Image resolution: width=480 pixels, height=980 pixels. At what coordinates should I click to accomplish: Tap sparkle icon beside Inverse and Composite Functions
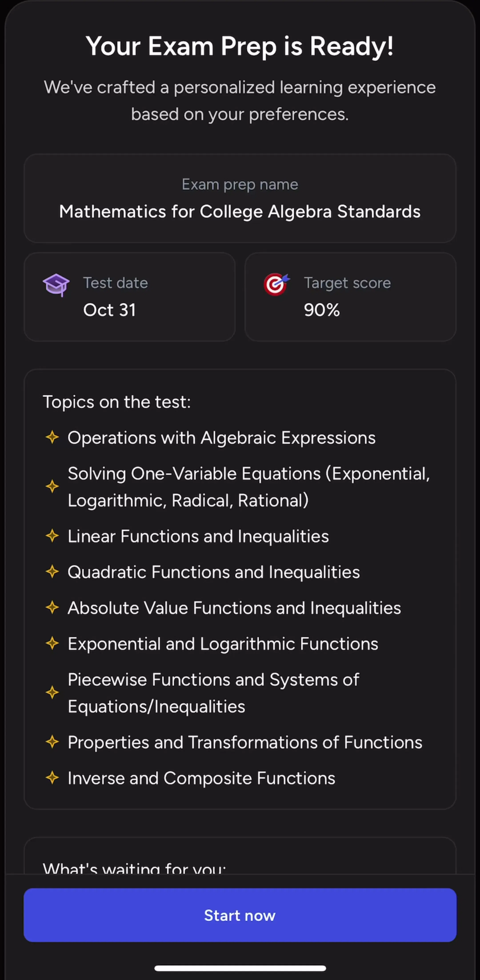tap(52, 778)
